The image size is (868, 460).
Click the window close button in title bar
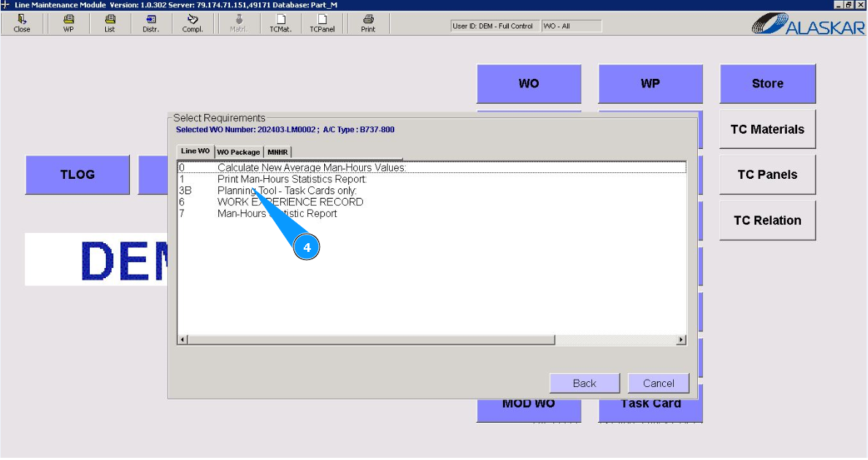tap(861, 5)
